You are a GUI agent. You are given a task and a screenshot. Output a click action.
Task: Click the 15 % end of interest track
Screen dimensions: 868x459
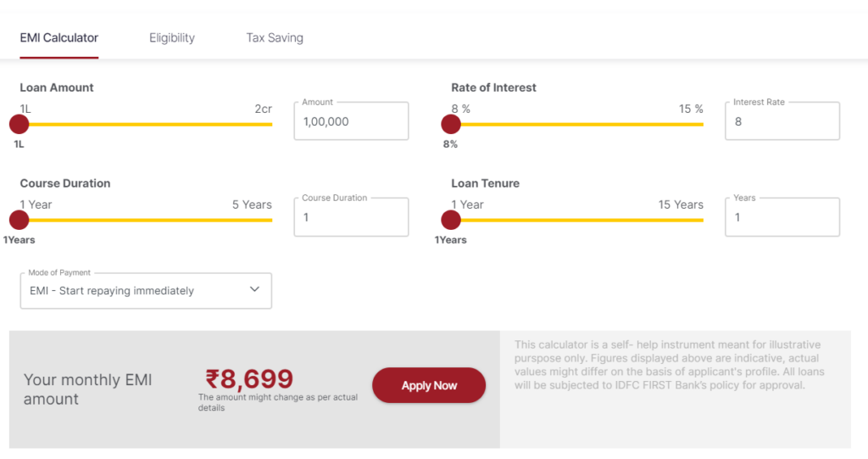701,124
